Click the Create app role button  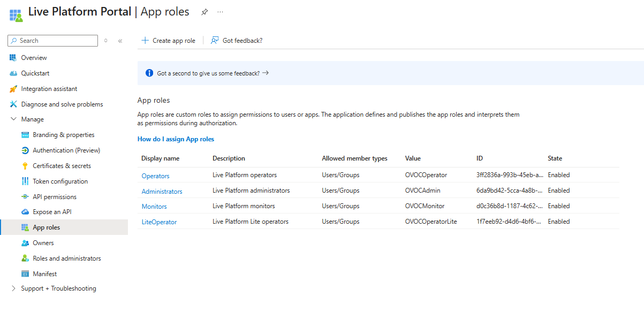point(168,41)
